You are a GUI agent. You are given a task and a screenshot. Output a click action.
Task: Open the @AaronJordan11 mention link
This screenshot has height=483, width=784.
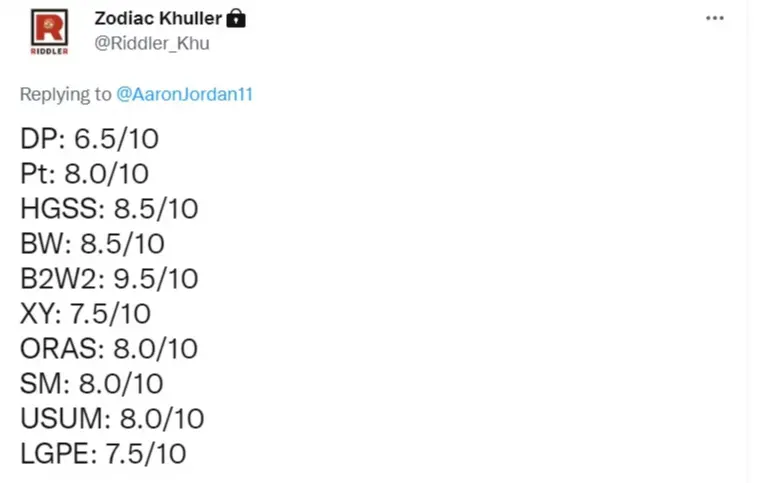184,94
